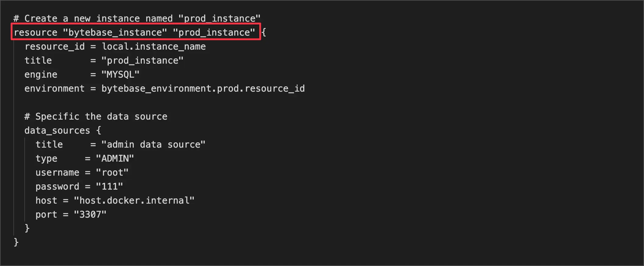This screenshot has width=644, height=266.
Task: Click the local.instance_name value
Action: pyautogui.click(x=154, y=47)
